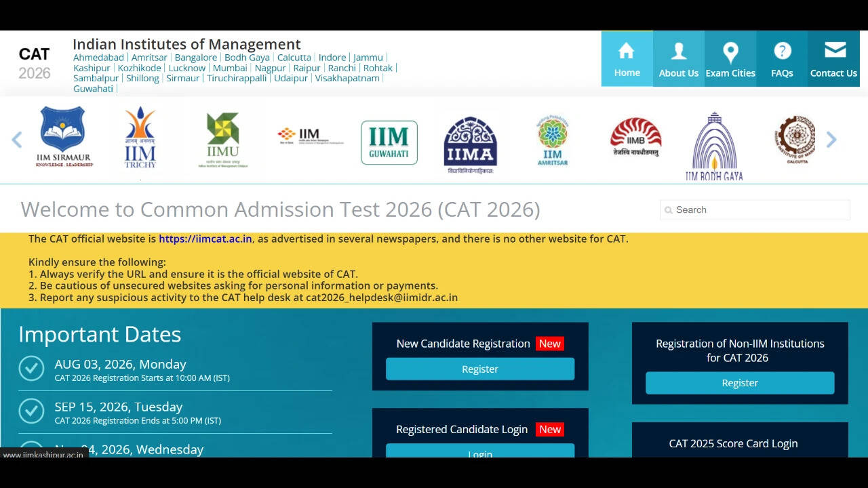Screen dimensions: 868x488
Task: Click the New badge beside New Candidate Registration
Action: click(x=550, y=344)
